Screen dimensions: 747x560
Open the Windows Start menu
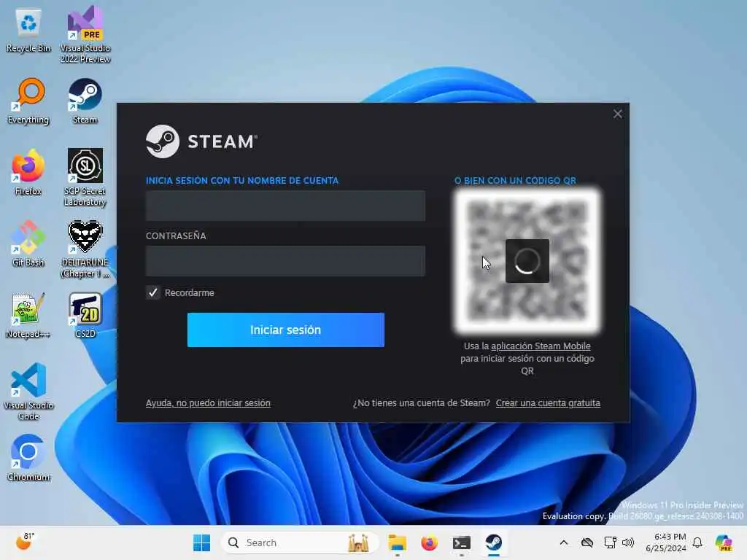pyautogui.click(x=201, y=542)
